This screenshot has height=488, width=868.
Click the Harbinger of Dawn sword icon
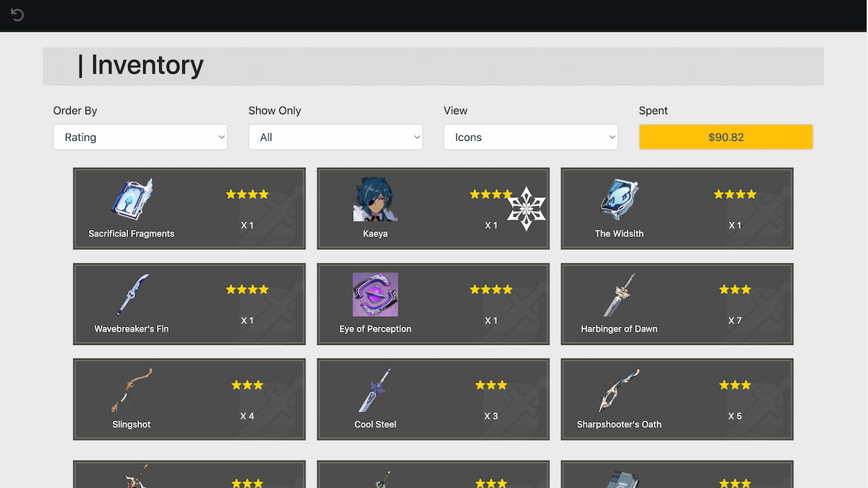point(619,294)
